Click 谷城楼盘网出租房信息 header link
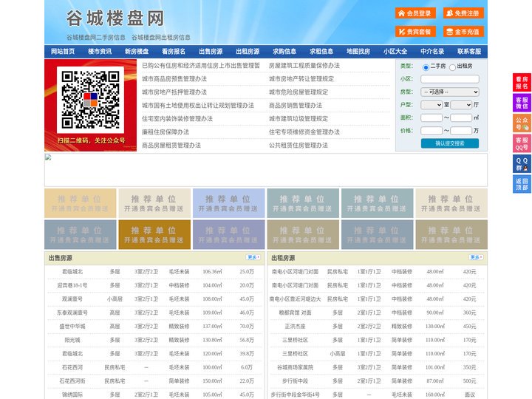This screenshot has height=399, width=532. 161,38
